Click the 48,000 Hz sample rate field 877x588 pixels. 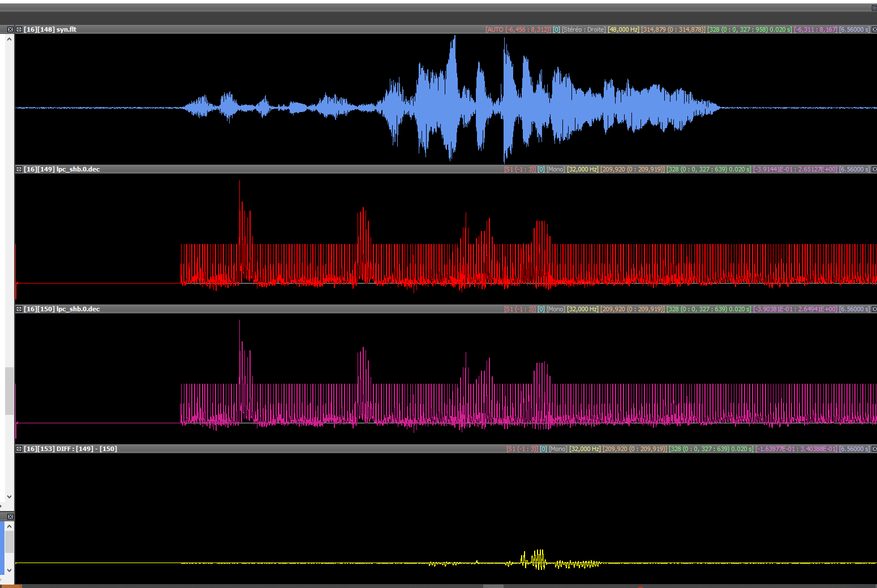(x=623, y=29)
